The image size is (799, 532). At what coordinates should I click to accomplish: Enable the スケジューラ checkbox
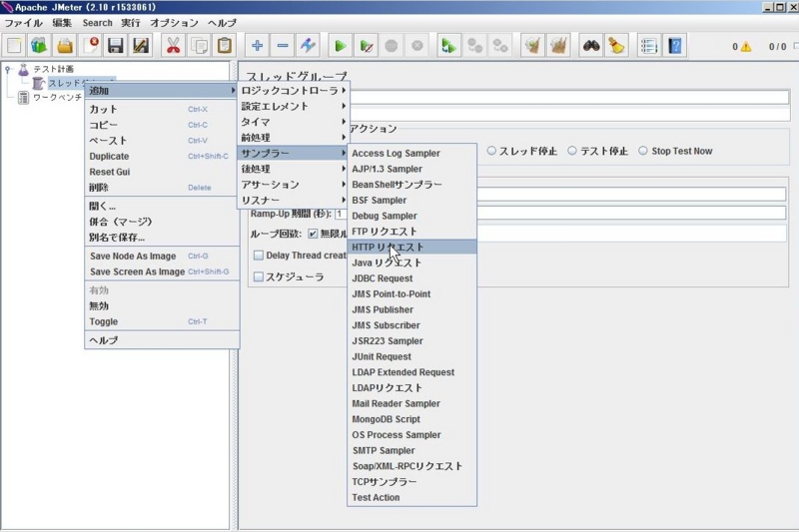259,276
